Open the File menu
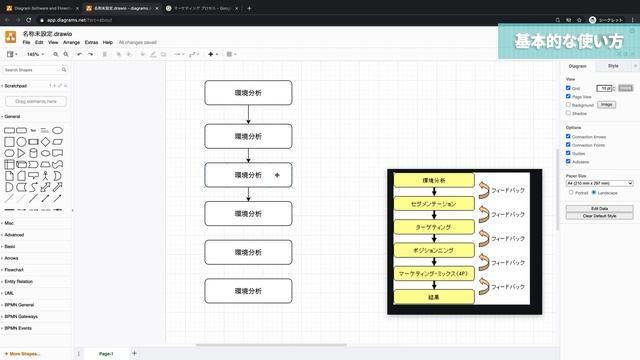The width and height of the screenshot is (640, 360). coord(26,42)
